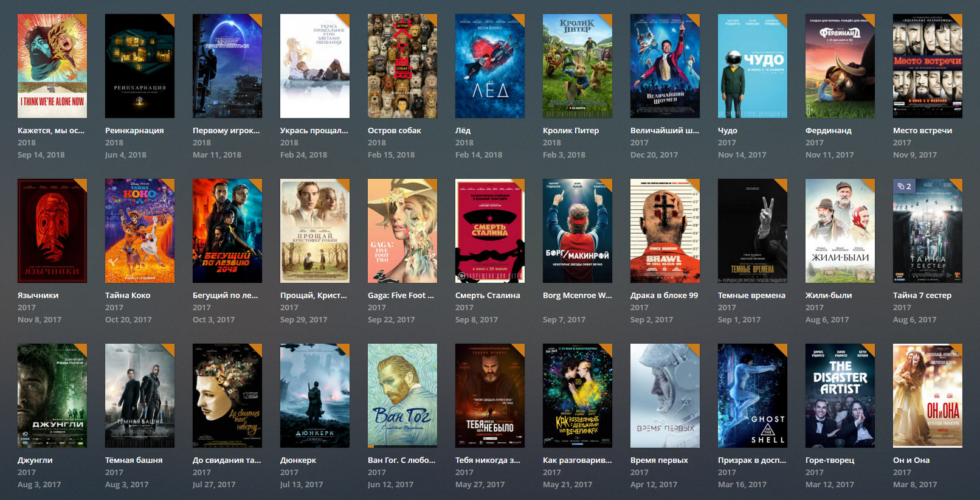Click the multi-version badge on Тайна 7 сестер poster
The width and height of the screenshot is (980, 500).
tap(904, 186)
